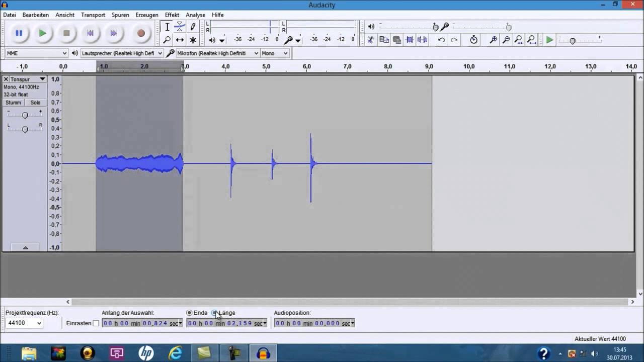
Task: Click the Pause button
Action: [19, 33]
